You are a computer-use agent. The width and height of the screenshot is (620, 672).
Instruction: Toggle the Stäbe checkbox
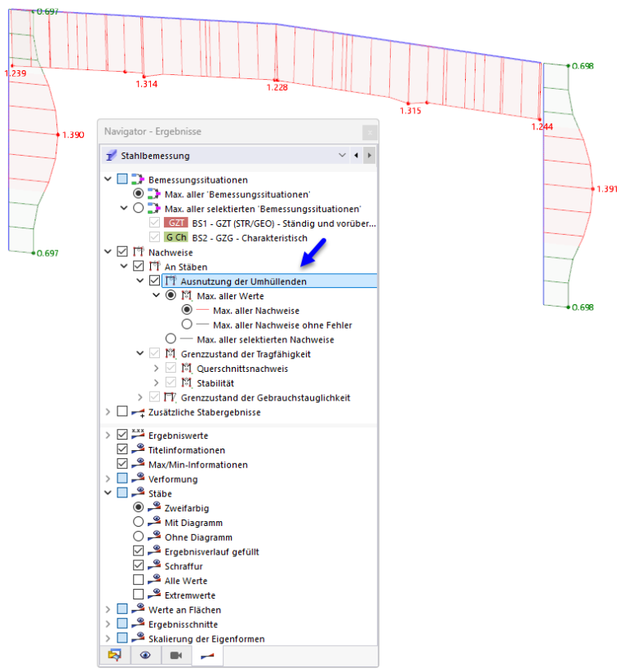(122, 493)
